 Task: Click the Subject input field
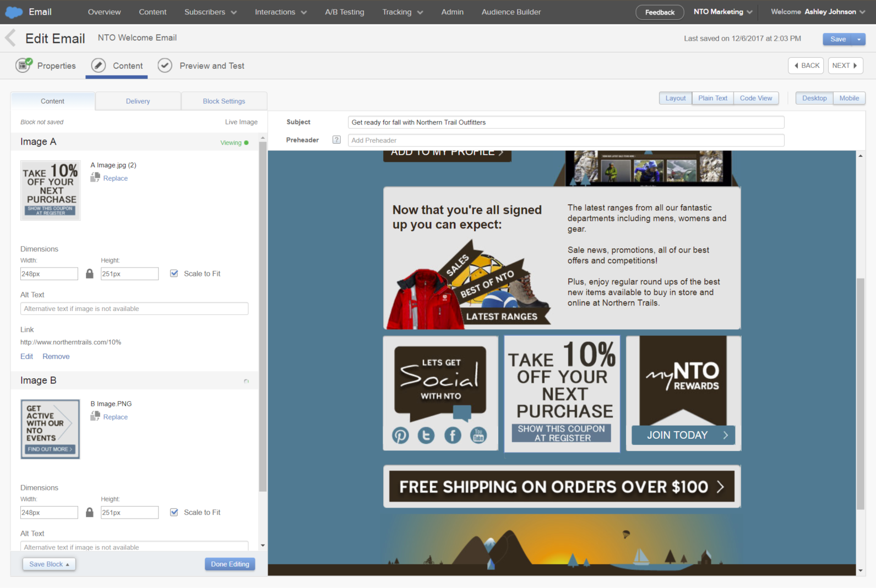[566, 122]
